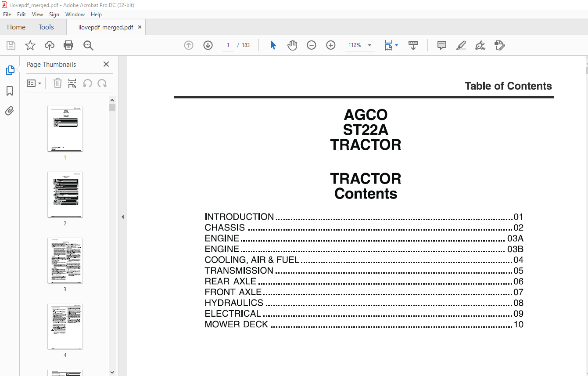The image size is (588, 376).
Task: Click ELECTRICAL contents entry
Action: click(x=364, y=314)
